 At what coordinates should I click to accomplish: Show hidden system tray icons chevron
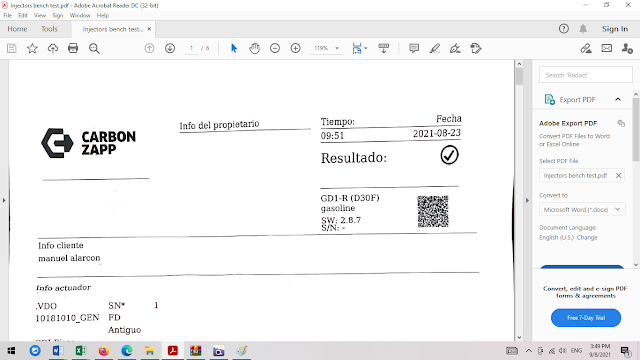tap(529, 351)
